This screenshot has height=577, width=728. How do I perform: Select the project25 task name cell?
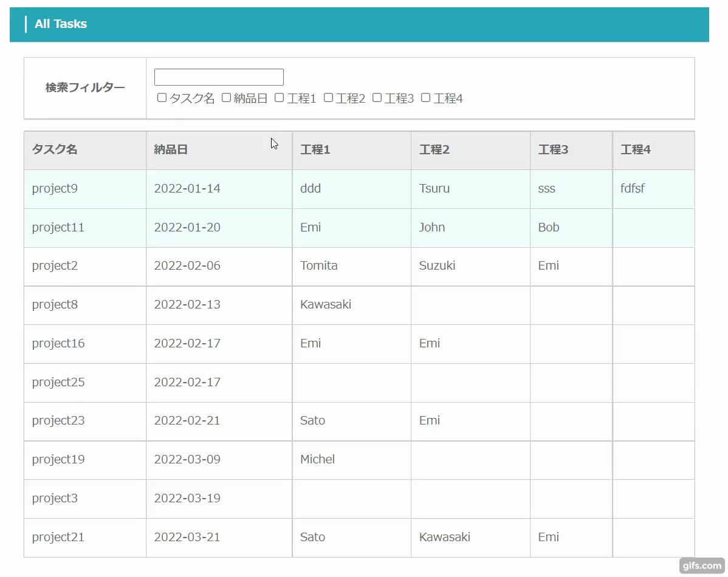click(x=85, y=383)
